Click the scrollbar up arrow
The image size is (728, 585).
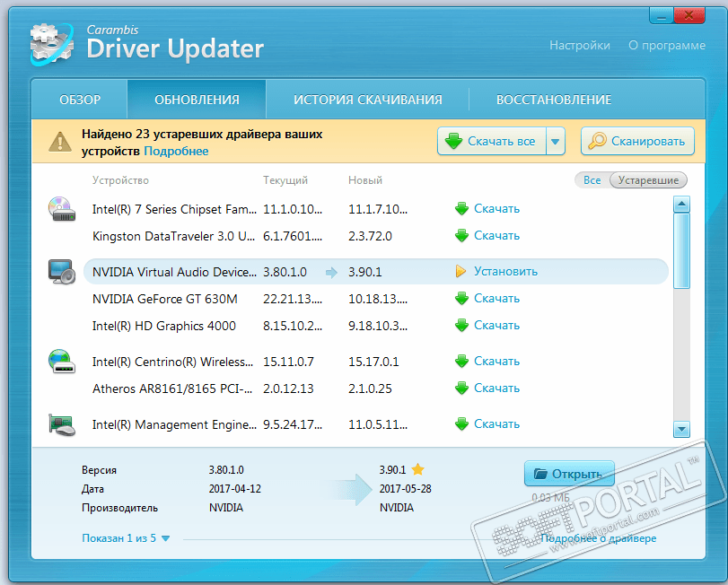(681, 204)
